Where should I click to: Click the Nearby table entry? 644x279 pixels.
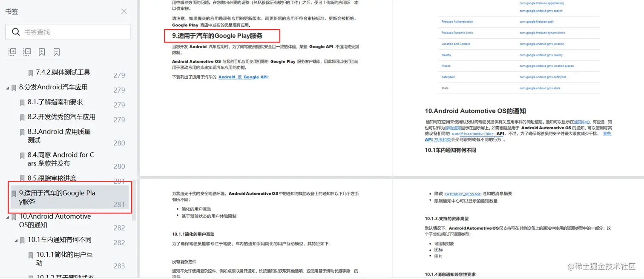tap(446, 55)
